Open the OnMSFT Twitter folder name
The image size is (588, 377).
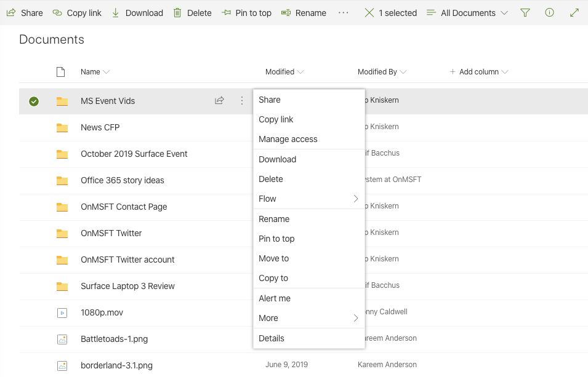click(111, 234)
